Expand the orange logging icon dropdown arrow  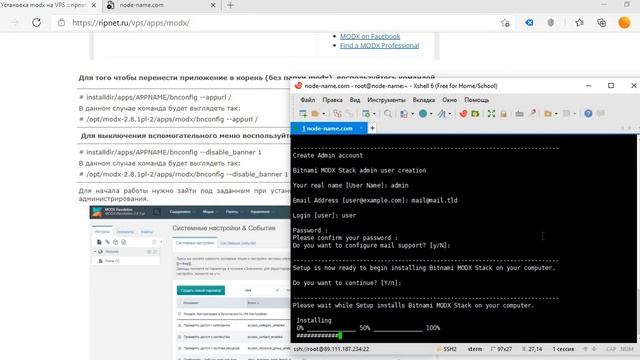(556, 114)
